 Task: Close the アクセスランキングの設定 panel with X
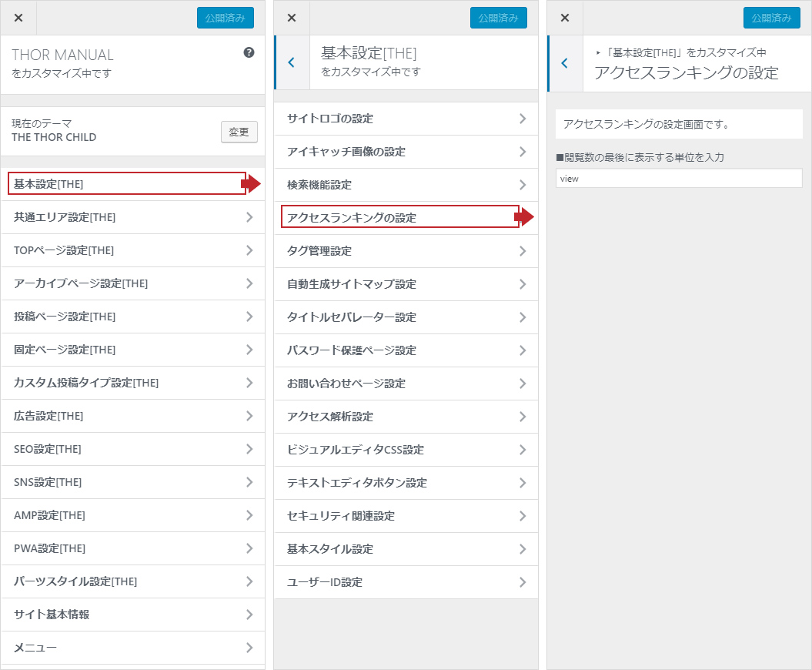point(565,18)
